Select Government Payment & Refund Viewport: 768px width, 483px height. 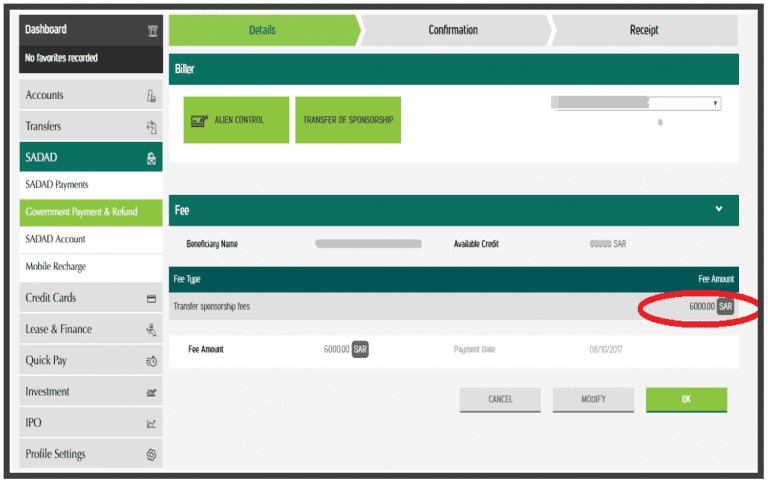click(81, 212)
